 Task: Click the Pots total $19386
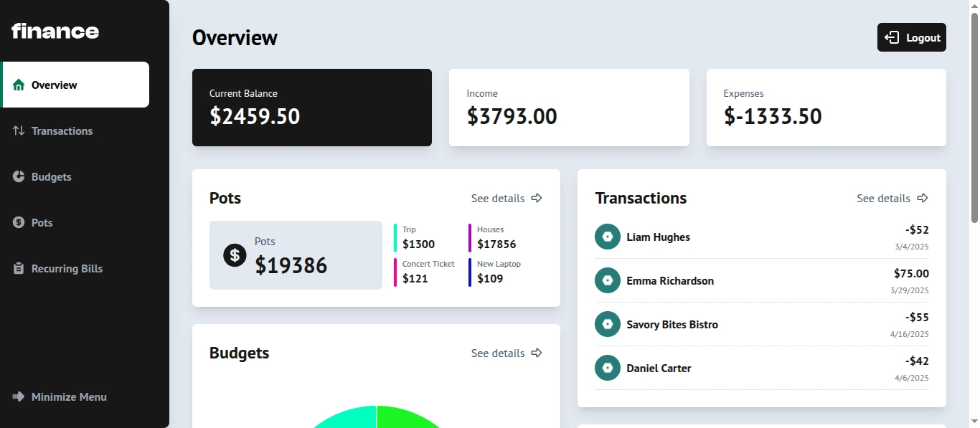[x=291, y=265]
